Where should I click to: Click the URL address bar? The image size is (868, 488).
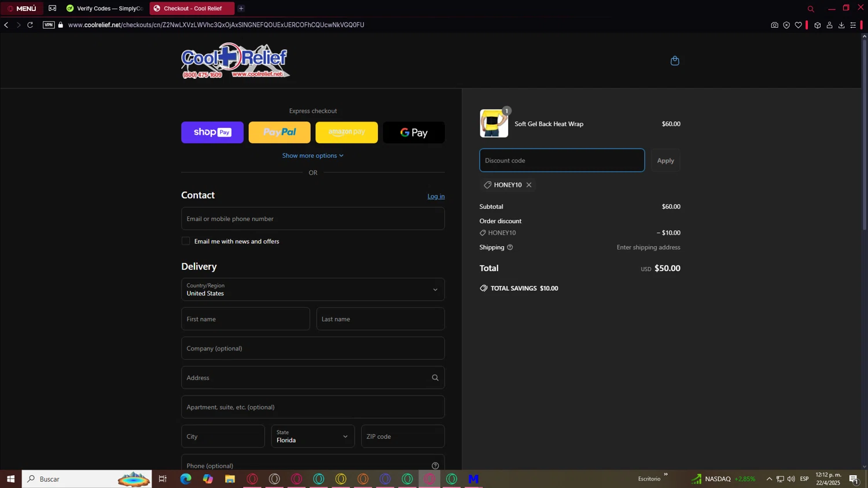pyautogui.click(x=216, y=25)
